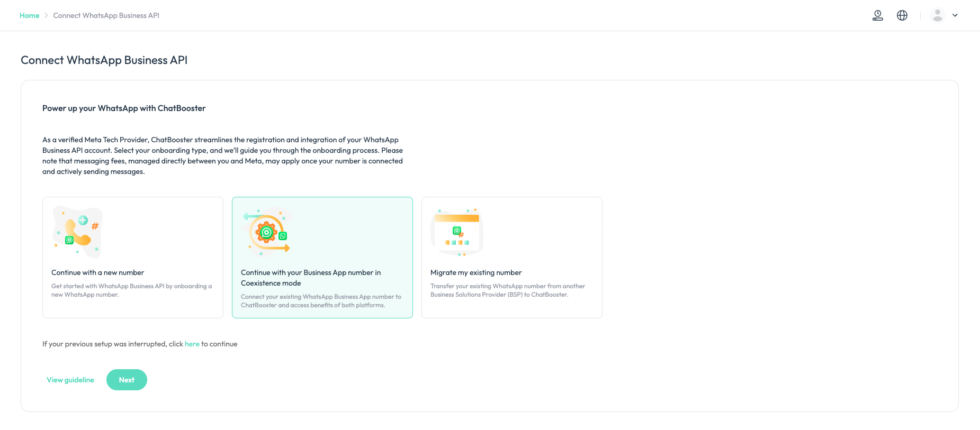Image resolution: width=980 pixels, height=430 pixels.
Task: Click the Migrate card BSP description text
Action: click(508, 290)
